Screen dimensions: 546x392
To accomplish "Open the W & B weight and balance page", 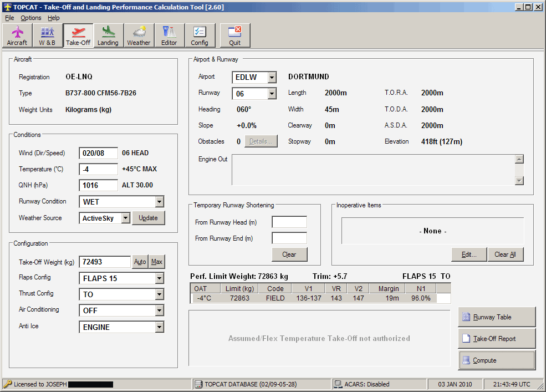I will tap(47, 35).
